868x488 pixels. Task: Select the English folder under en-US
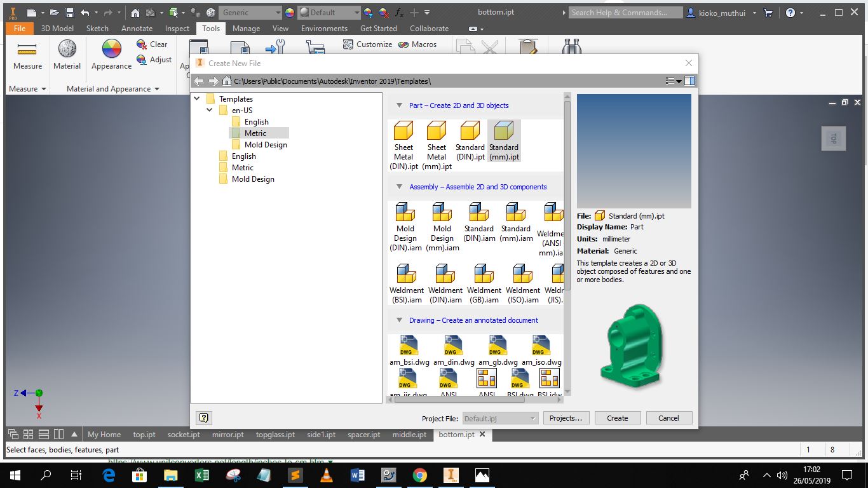click(x=250, y=122)
